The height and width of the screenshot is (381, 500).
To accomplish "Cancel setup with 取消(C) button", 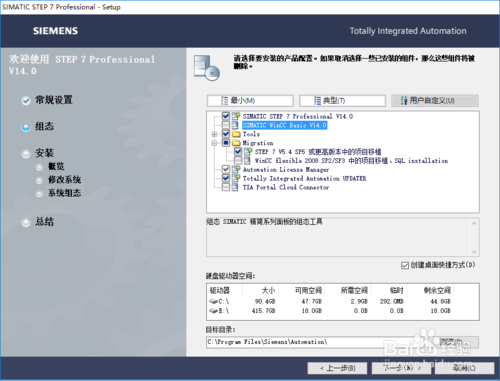I will pos(465,368).
